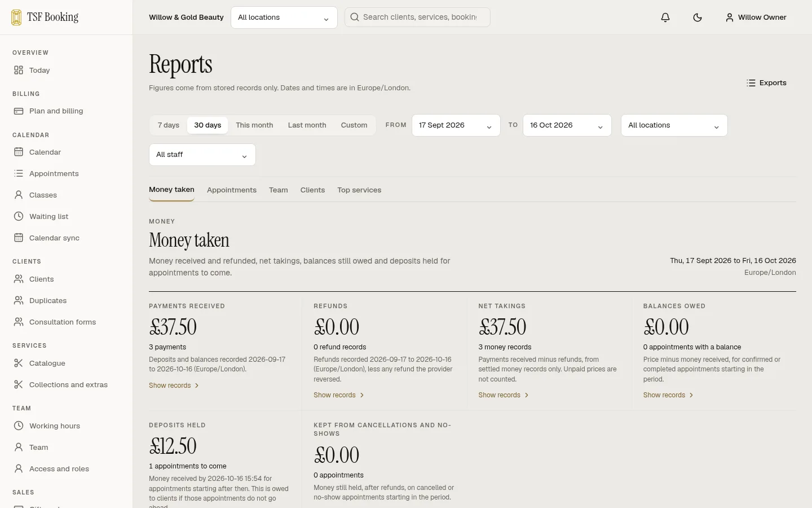The height and width of the screenshot is (508, 812).
Task: Click the Collections and extras scissors icon
Action: click(19, 385)
